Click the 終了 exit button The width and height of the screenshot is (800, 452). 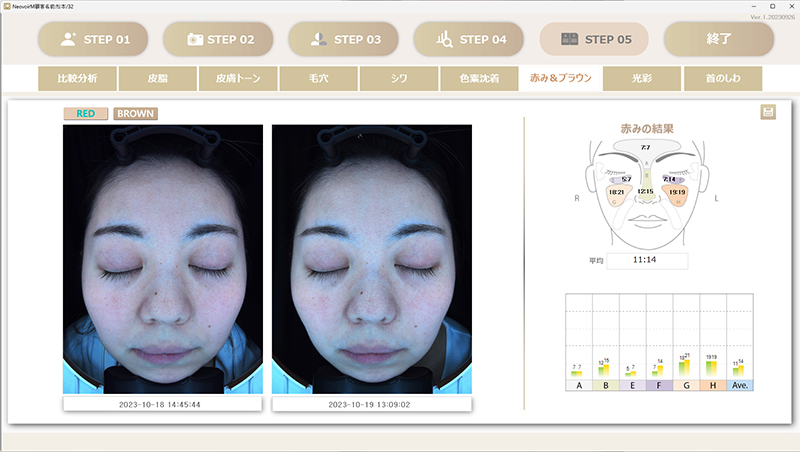pyautogui.click(x=719, y=39)
